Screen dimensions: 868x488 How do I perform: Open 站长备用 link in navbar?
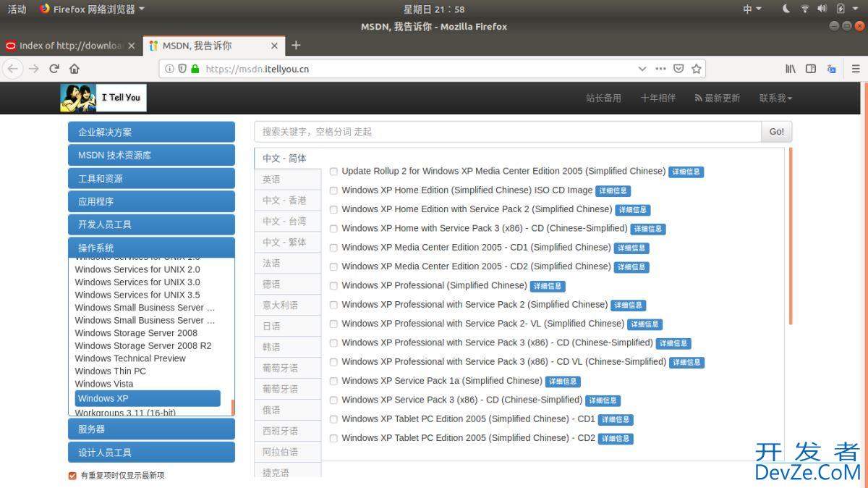603,98
